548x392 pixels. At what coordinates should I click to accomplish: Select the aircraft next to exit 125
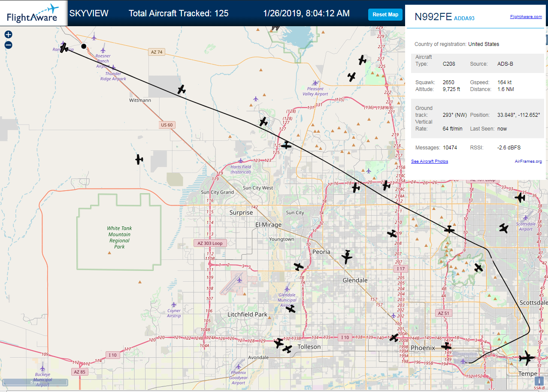(x=286, y=145)
